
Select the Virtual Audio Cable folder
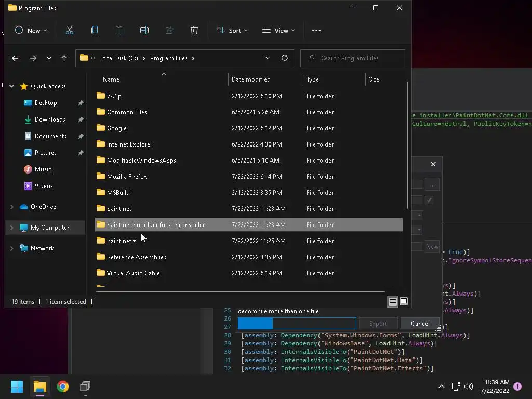[249, 273]
